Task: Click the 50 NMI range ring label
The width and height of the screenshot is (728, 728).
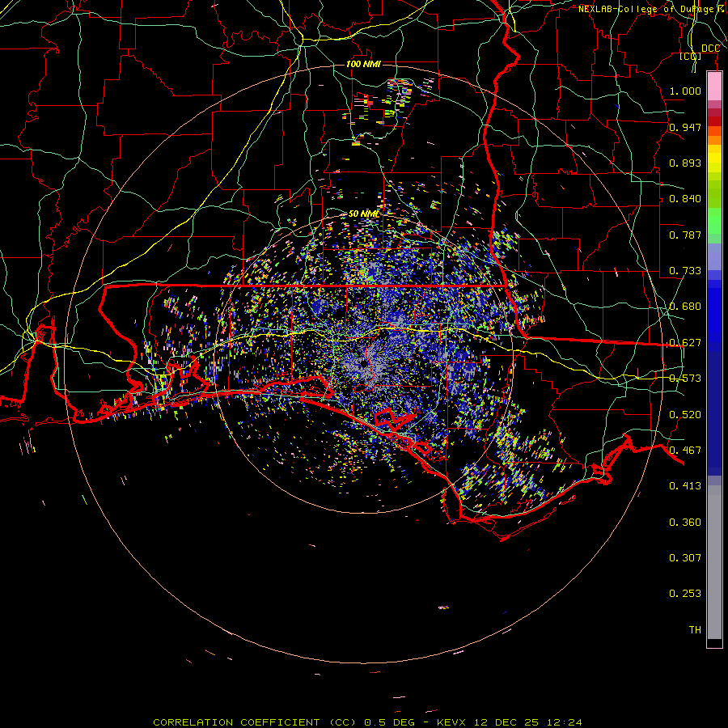Action: click(x=364, y=214)
